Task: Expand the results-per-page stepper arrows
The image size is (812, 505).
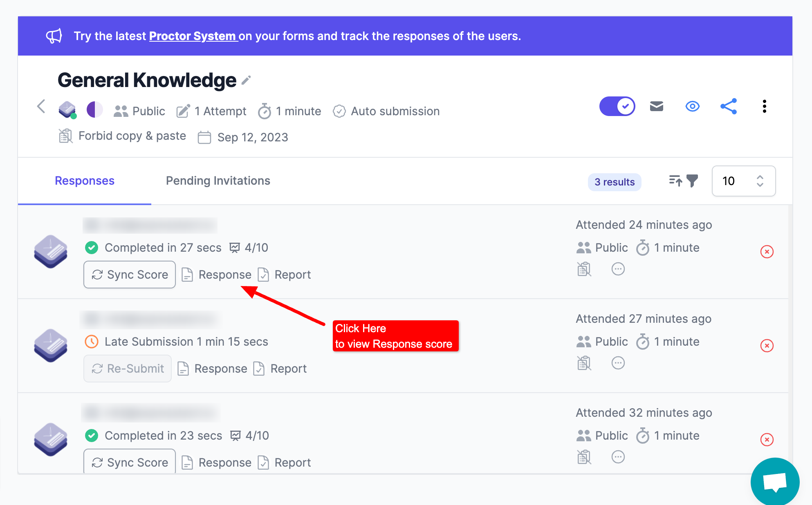Action: coord(760,181)
